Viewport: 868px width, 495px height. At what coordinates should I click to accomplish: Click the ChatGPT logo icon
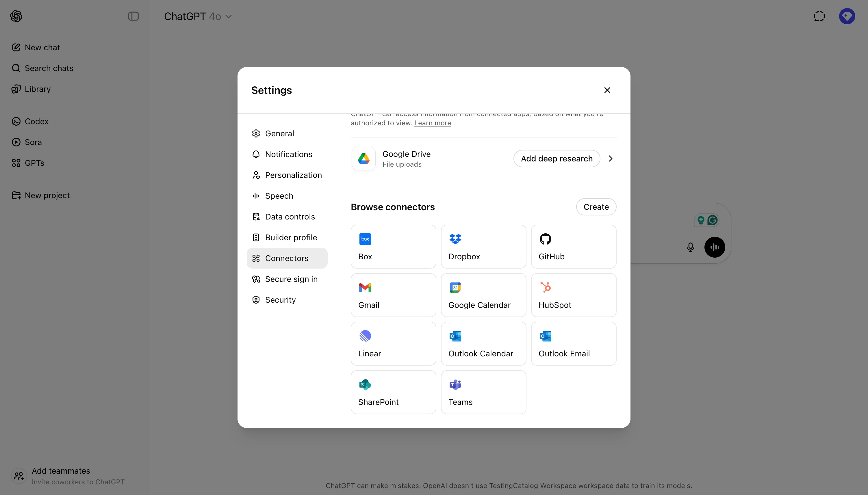[x=16, y=16]
